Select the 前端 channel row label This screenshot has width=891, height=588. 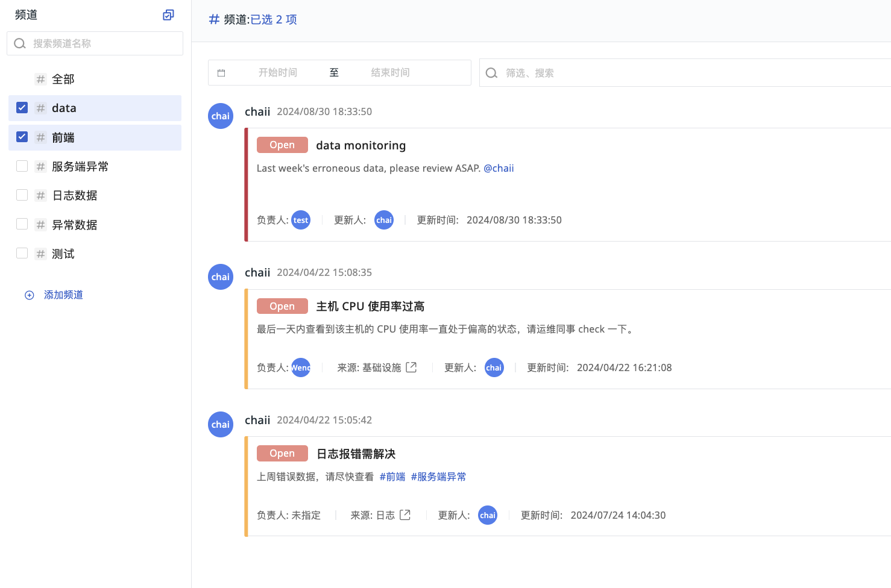point(63,137)
